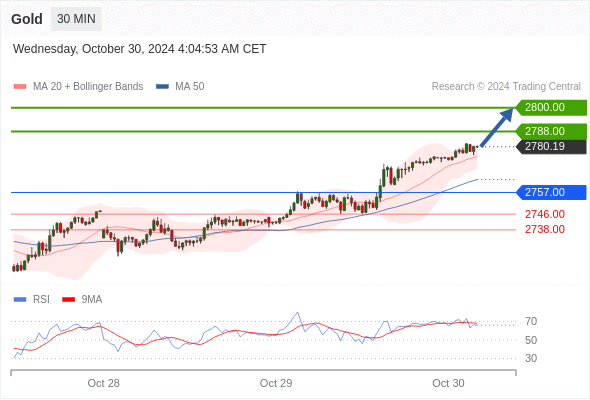Image resolution: width=590 pixels, height=400 pixels.
Task: Click the blue upward forecast arrow
Action: tap(497, 127)
